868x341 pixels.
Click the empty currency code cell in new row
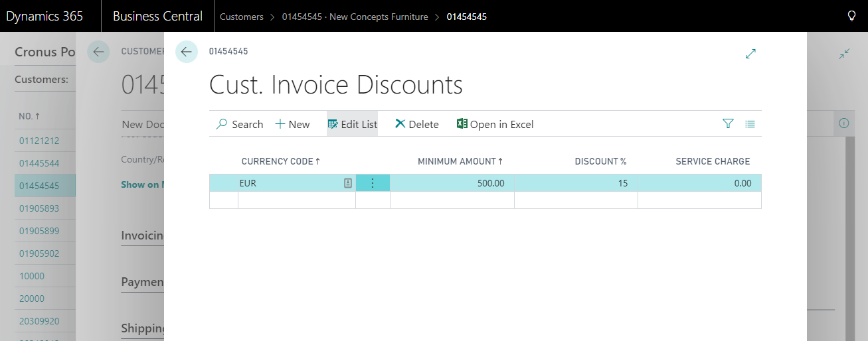coord(297,200)
